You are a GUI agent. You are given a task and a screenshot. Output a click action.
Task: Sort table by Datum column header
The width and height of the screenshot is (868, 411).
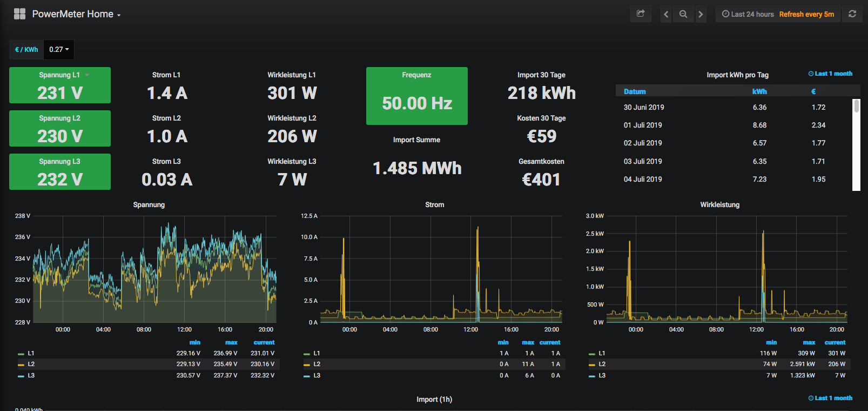tap(635, 91)
